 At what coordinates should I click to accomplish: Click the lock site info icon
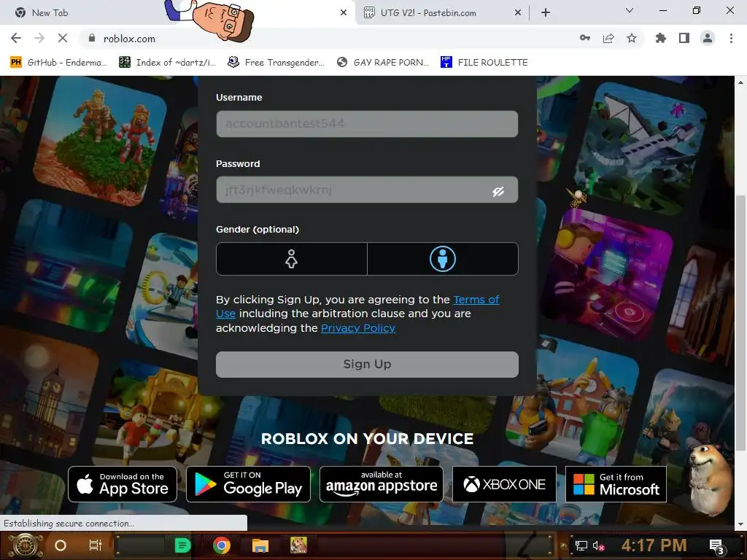click(x=92, y=38)
